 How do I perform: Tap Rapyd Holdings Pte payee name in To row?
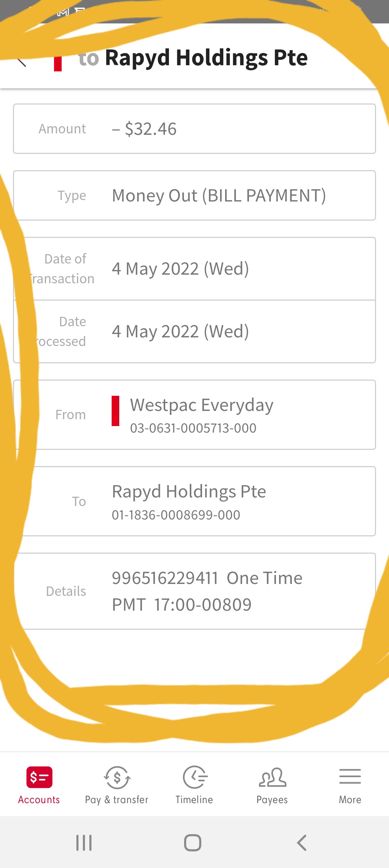point(189,491)
